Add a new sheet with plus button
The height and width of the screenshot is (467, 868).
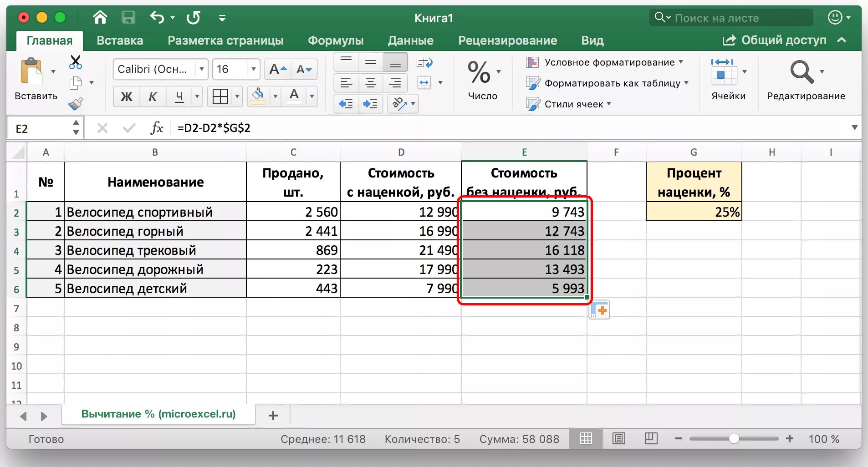click(x=273, y=415)
